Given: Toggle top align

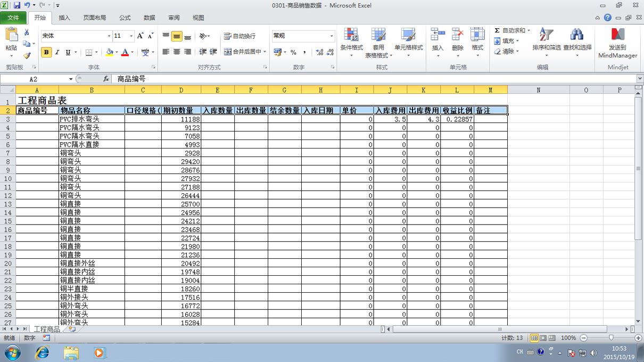Looking at the screenshot, I should 166,36.
